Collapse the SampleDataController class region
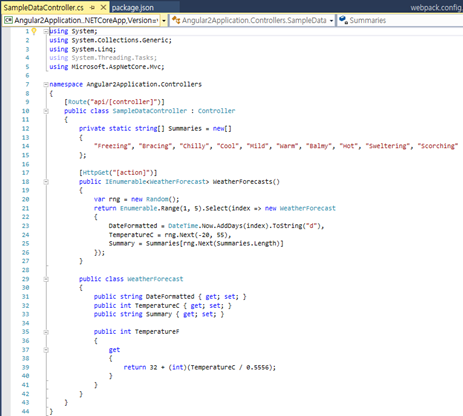Viewport: 463px width, 416px height. click(46, 111)
